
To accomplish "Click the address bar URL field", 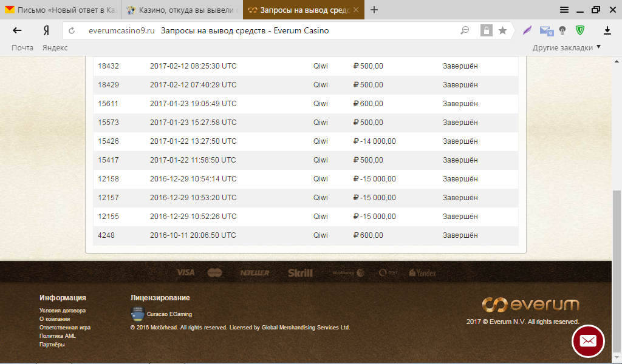I will pyautogui.click(x=273, y=30).
